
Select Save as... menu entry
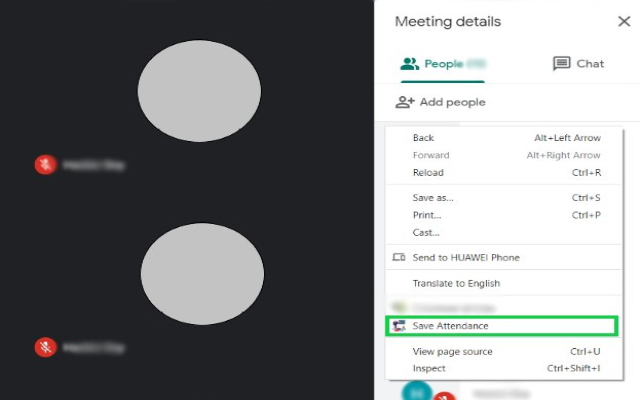434,198
